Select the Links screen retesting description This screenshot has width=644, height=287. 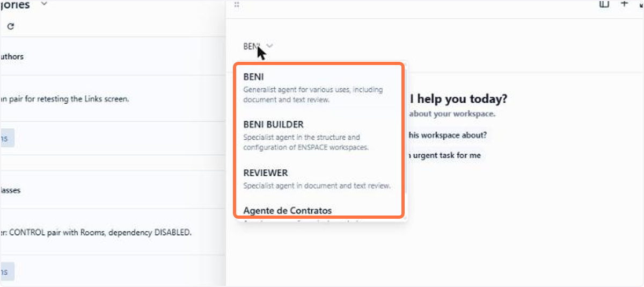click(x=64, y=99)
